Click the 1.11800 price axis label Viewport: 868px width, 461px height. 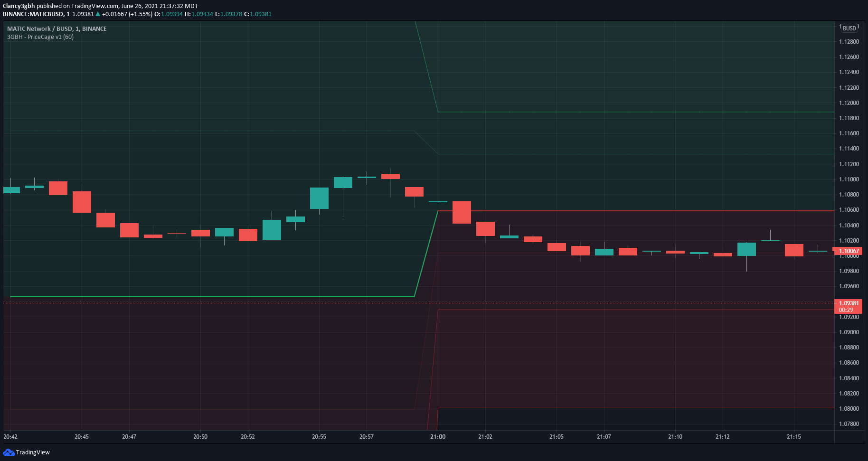(849, 118)
